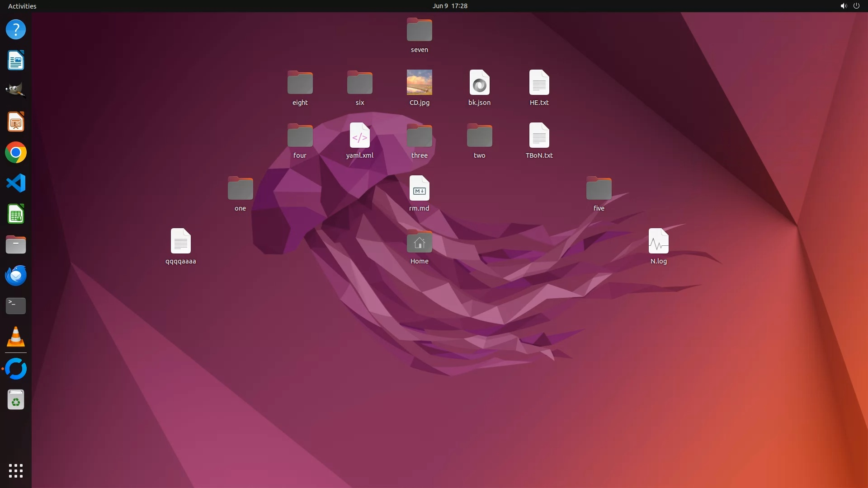
Task: Launch Visual Studio Code from the dock
Action: (x=16, y=183)
